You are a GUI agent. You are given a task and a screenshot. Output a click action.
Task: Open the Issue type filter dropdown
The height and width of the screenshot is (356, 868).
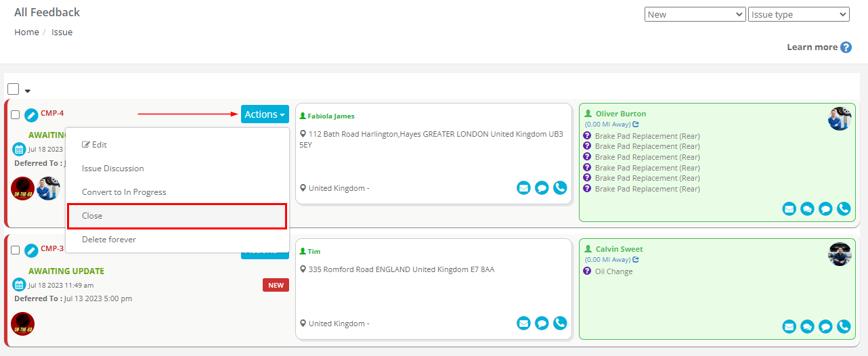799,14
